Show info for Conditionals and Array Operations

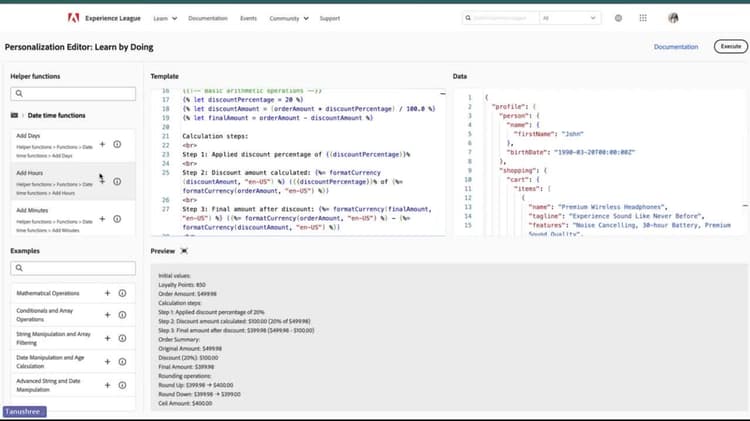[x=122, y=315]
